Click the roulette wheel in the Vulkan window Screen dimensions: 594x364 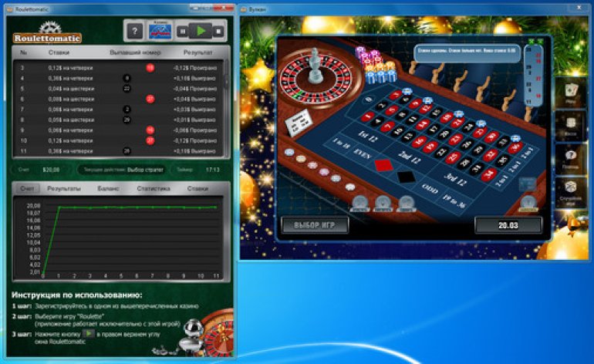[x=316, y=78]
